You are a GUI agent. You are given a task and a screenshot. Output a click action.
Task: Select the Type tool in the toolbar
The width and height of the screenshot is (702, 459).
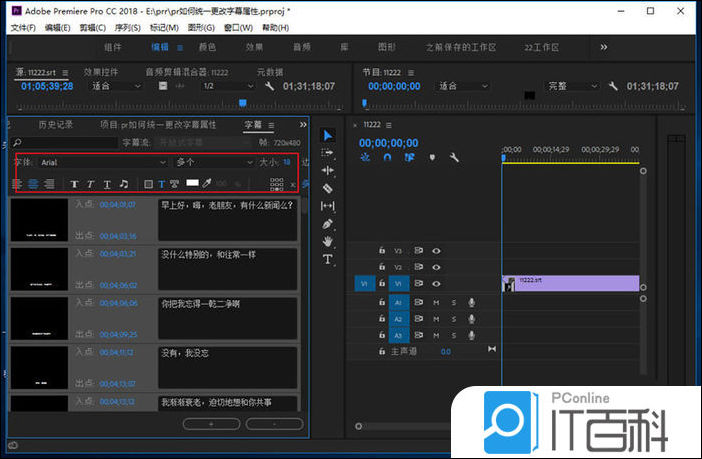327,259
